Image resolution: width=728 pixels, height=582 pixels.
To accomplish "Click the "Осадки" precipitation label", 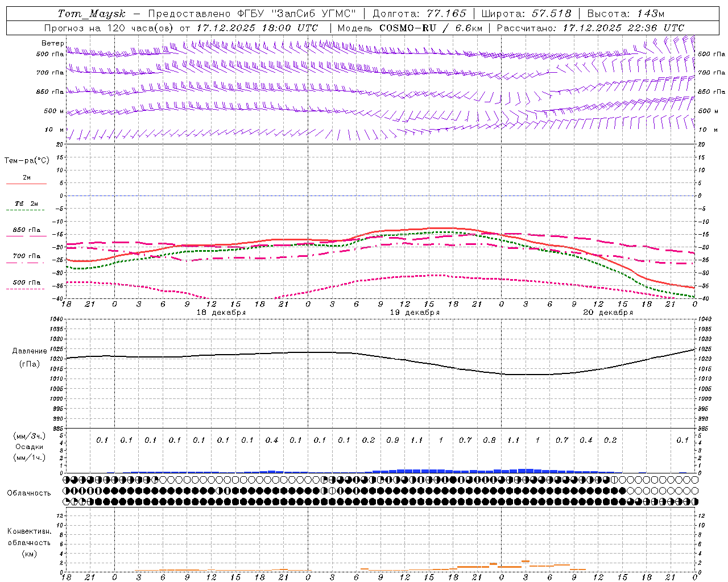I will pyautogui.click(x=29, y=447).
